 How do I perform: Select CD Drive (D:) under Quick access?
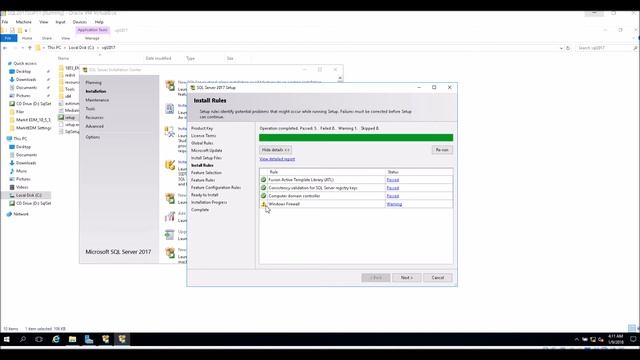pyautogui.click(x=33, y=104)
